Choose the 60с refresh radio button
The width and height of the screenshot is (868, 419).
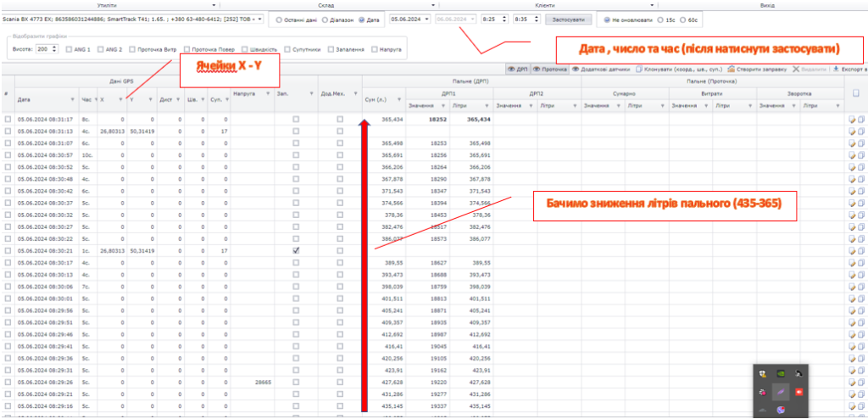pos(682,20)
